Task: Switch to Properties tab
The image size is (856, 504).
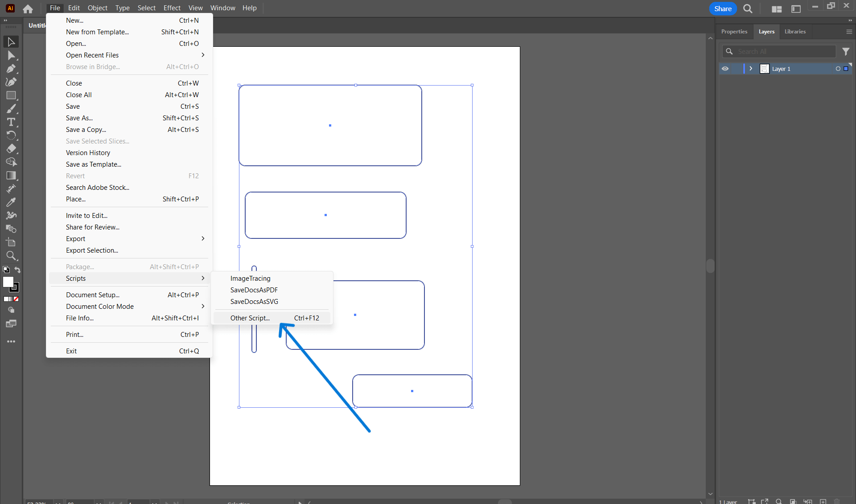Action: point(734,32)
